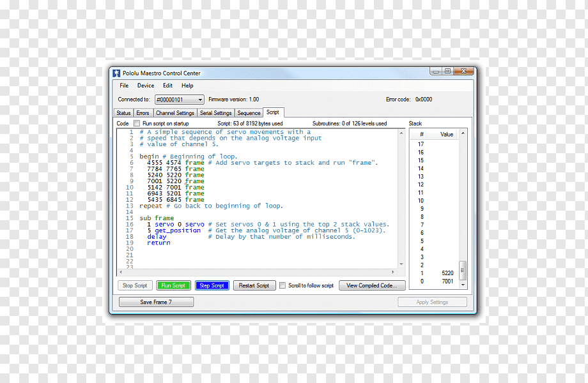Click the Error code value 0x0000
The image size is (588, 383).
(424, 99)
